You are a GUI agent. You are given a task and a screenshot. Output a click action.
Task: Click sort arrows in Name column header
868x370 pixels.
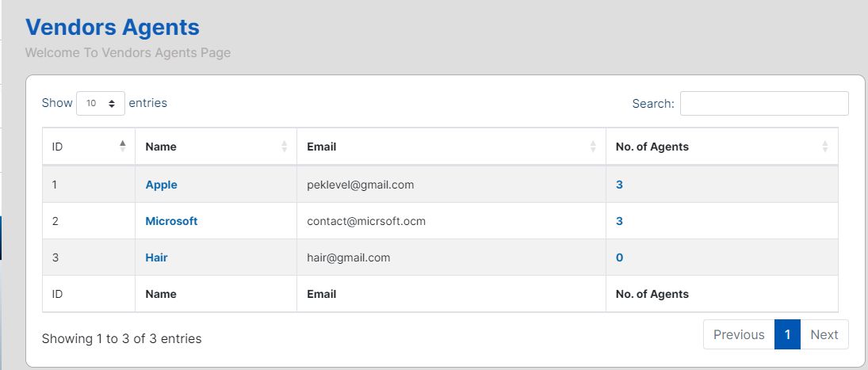[x=284, y=147]
